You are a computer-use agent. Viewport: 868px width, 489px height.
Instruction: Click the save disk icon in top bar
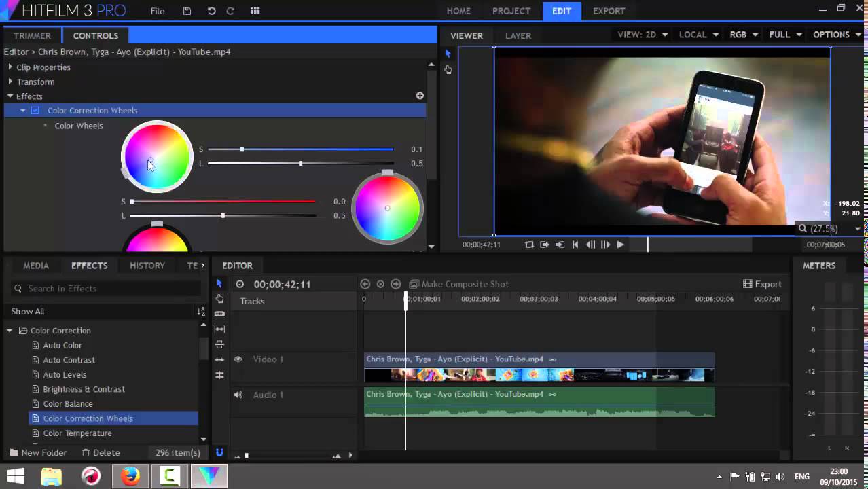pos(187,11)
